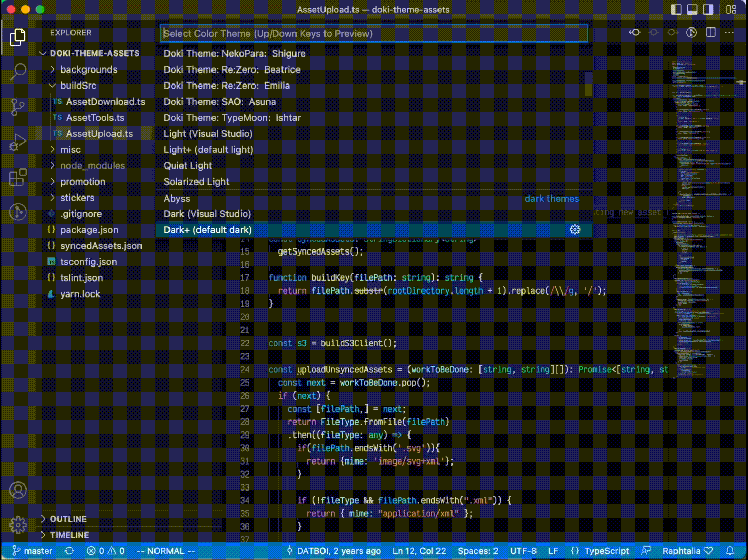The width and height of the screenshot is (748, 560).
Task: Click the feedback icon in status bar
Action: [645, 551]
